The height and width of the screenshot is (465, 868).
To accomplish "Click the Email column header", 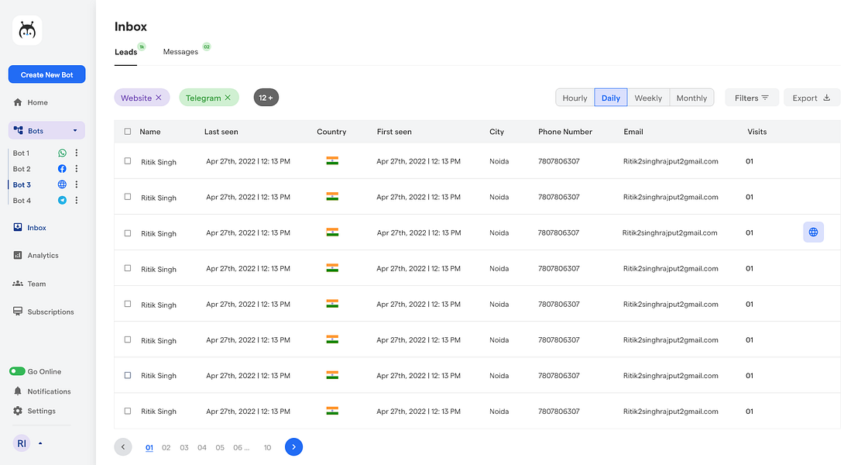I will point(633,131).
